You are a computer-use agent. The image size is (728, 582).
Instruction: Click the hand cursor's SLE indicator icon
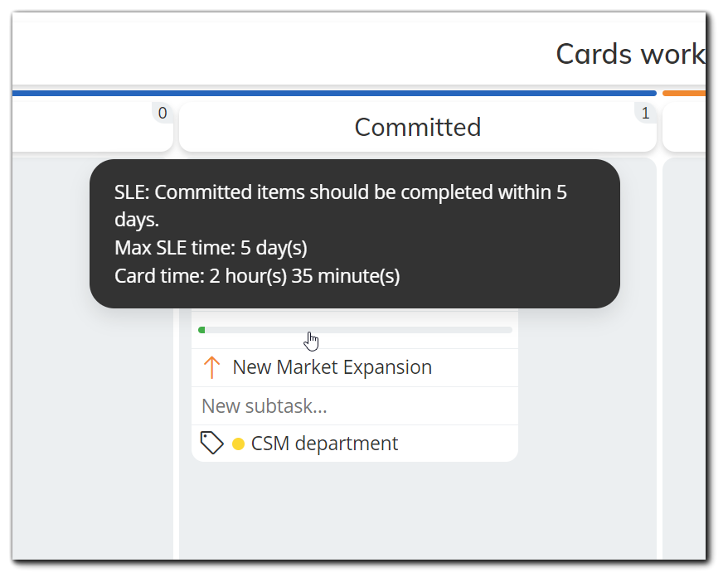tap(311, 330)
